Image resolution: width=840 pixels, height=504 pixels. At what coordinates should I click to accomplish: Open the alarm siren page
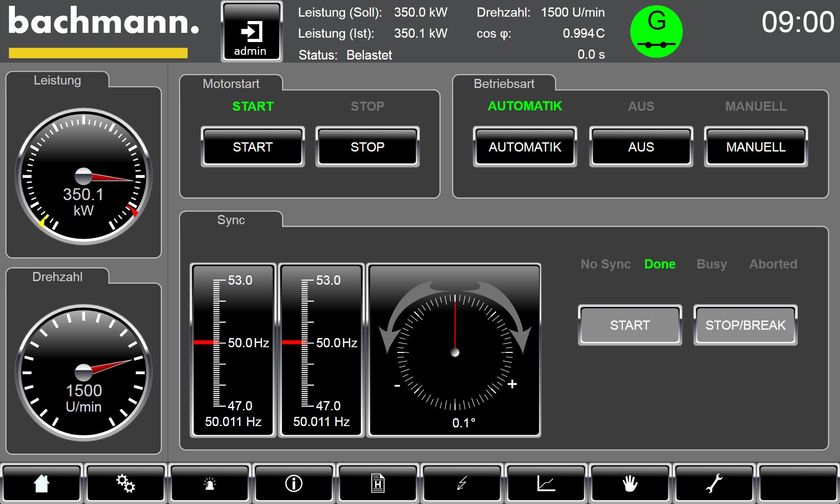pyautogui.click(x=210, y=483)
